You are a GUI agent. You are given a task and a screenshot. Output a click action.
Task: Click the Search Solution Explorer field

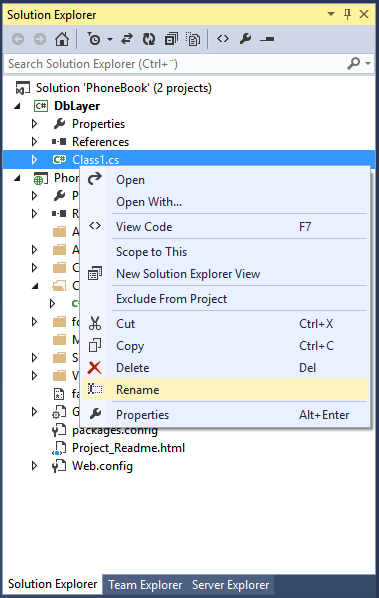click(x=177, y=64)
